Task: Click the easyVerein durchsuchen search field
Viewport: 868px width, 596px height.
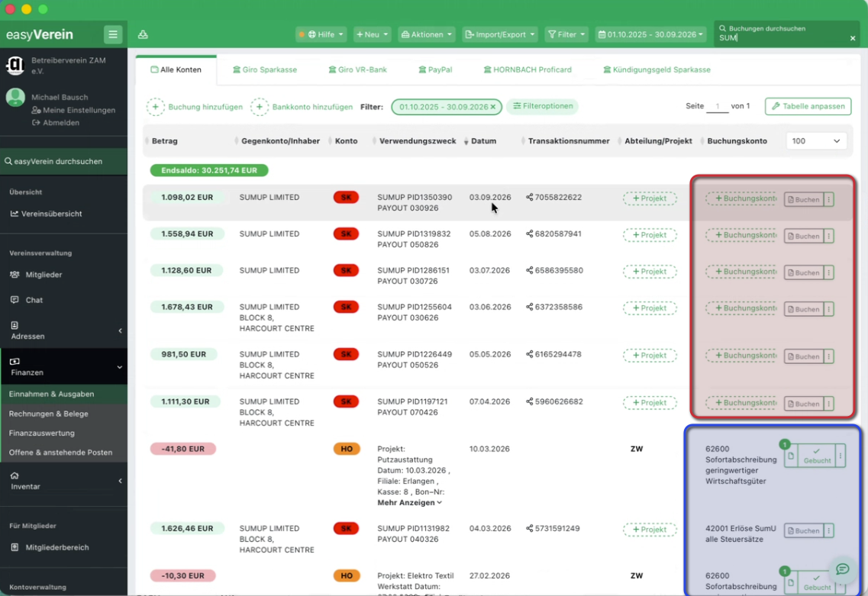Action: pos(63,162)
